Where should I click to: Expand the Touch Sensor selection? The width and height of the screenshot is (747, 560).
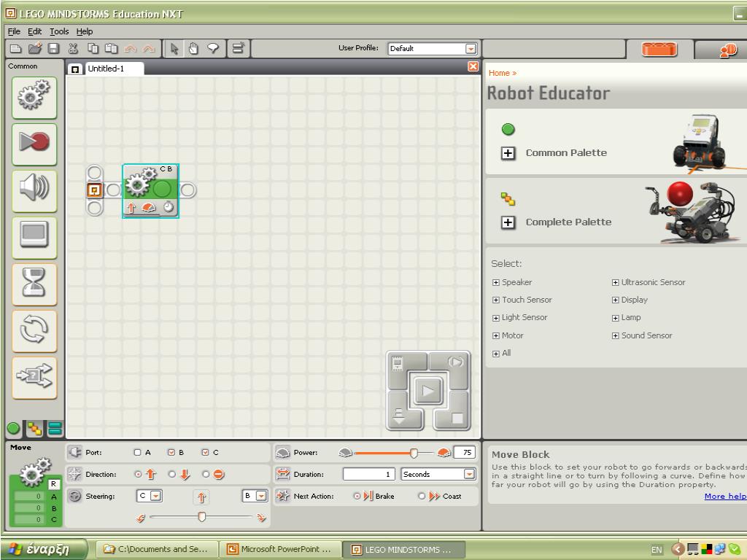point(496,300)
